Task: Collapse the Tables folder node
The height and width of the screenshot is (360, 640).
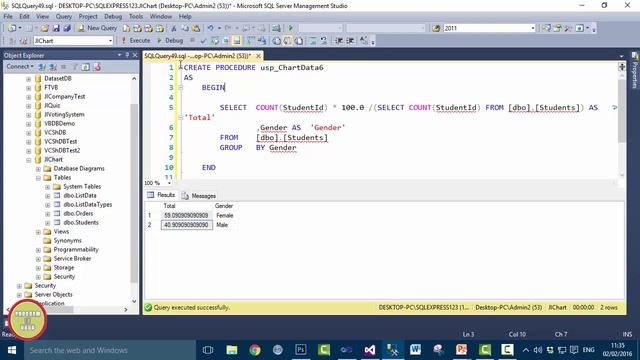Action: [38, 178]
